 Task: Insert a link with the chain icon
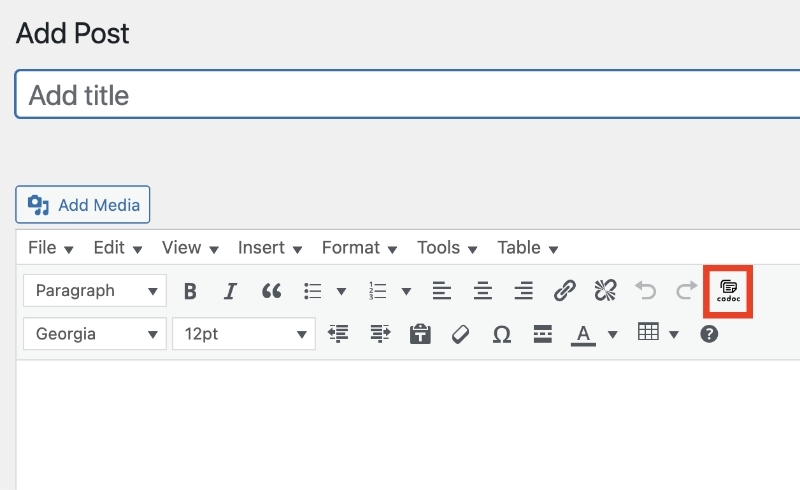click(x=564, y=291)
